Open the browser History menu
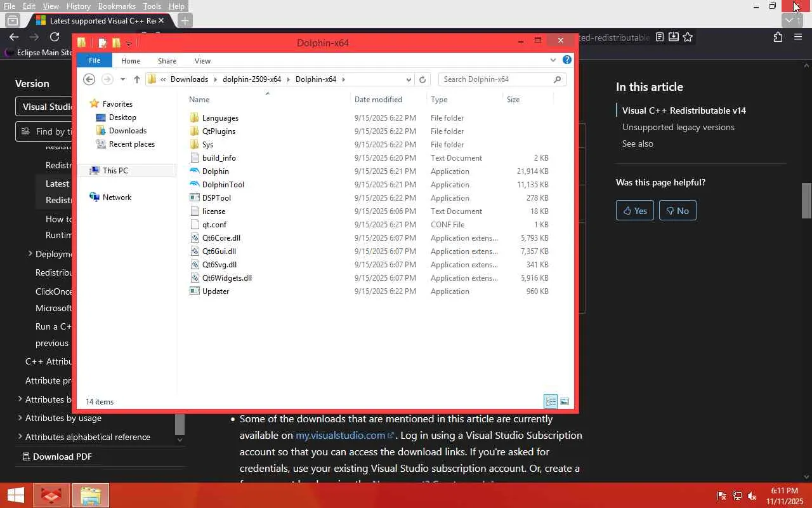 (79, 6)
